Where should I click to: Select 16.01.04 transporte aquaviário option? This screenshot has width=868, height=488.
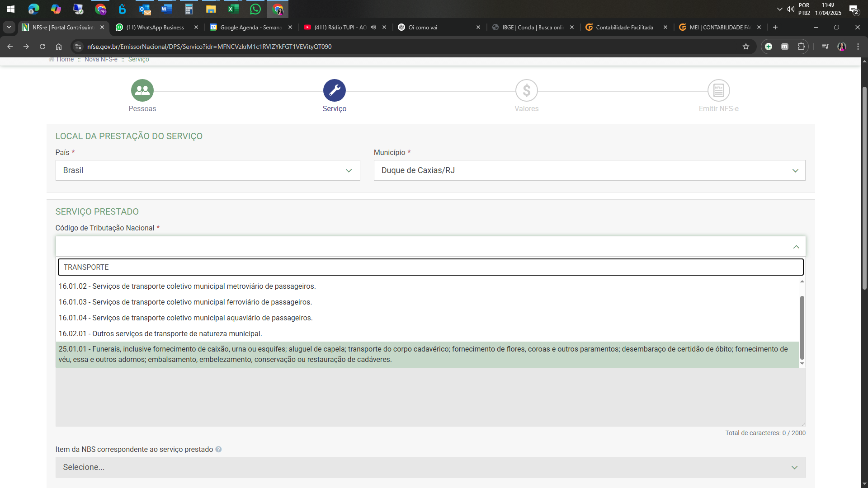tap(428, 318)
